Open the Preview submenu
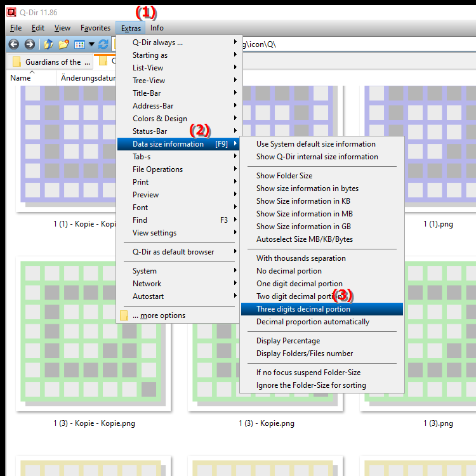This screenshot has height=476, width=476. (x=179, y=195)
